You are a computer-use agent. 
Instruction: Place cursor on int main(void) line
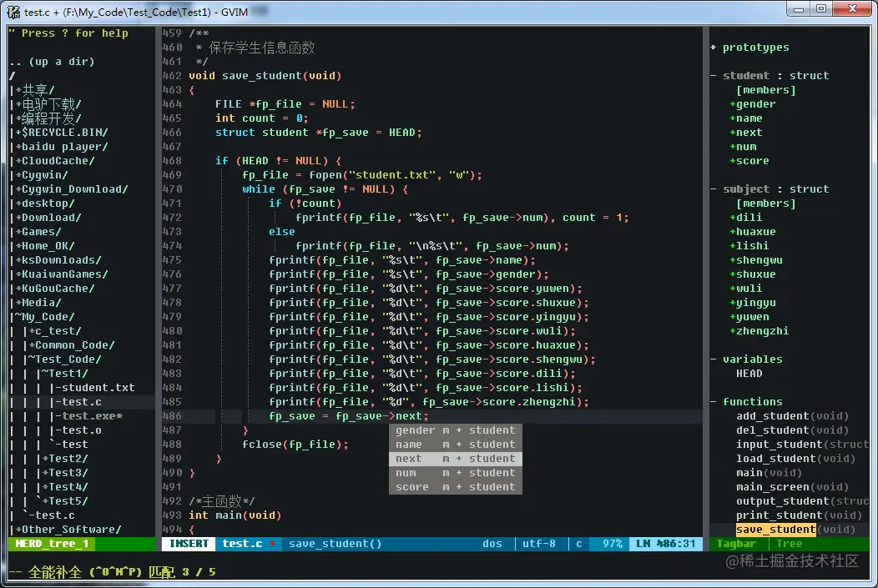(x=235, y=515)
